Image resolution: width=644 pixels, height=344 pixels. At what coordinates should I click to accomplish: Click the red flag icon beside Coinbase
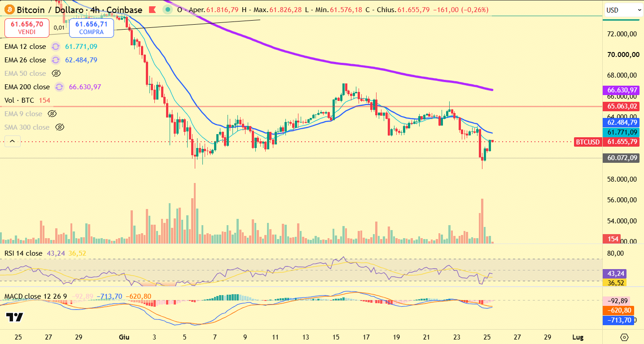tap(153, 9)
